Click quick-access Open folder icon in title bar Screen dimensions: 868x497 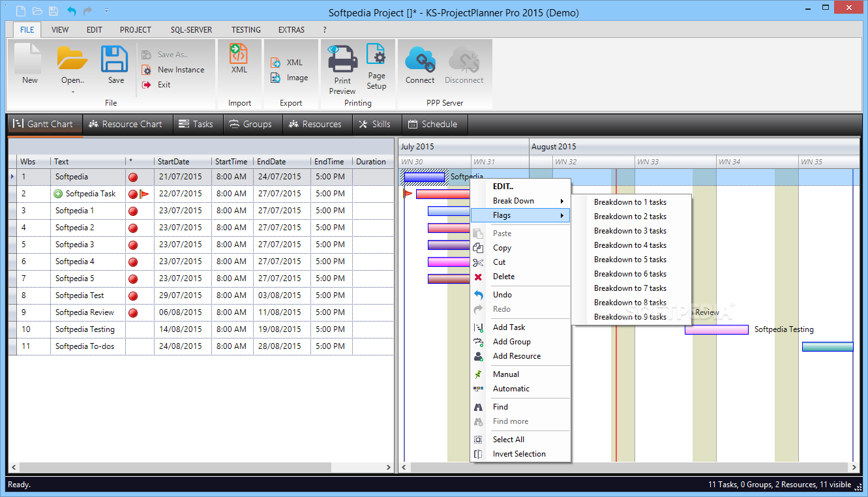pos(37,11)
